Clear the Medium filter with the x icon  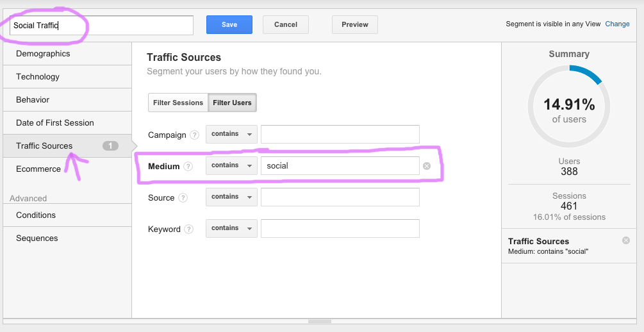click(427, 167)
